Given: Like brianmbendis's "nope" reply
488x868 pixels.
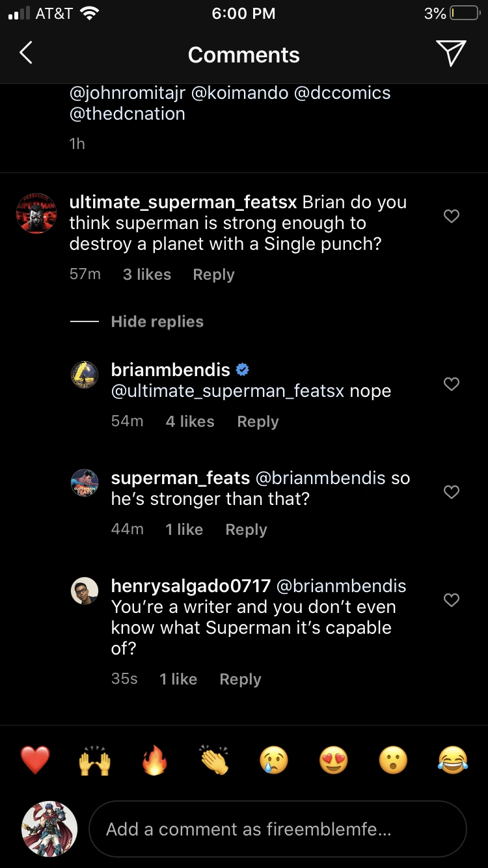Looking at the screenshot, I should 452,384.
